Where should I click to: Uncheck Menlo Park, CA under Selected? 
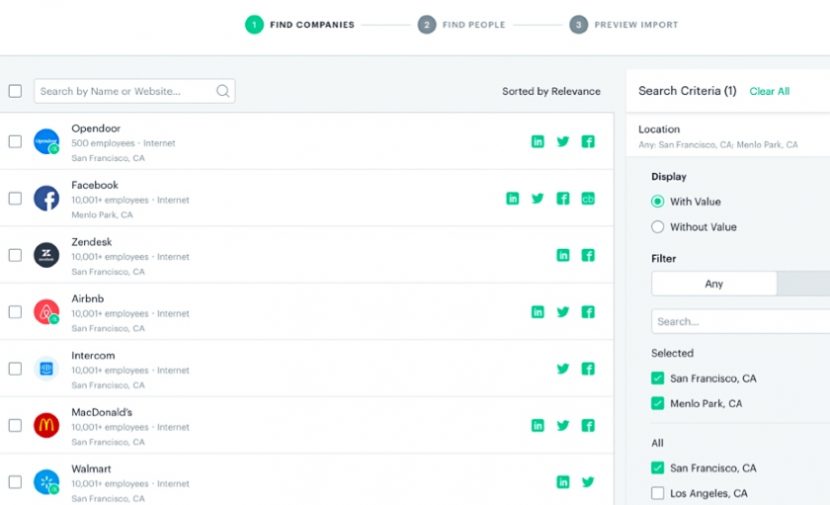coord(657,403)
